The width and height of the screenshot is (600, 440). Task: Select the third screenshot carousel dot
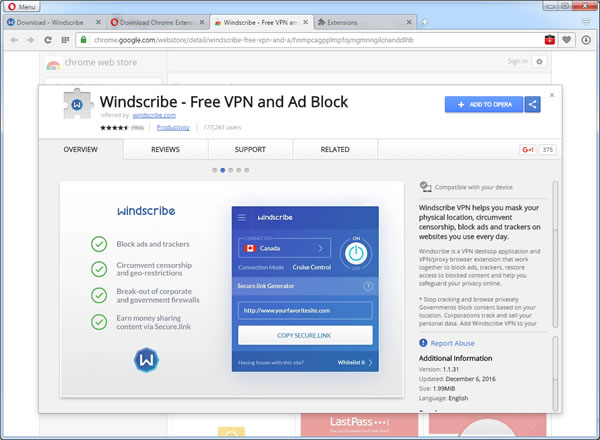(x=231, y=170)
